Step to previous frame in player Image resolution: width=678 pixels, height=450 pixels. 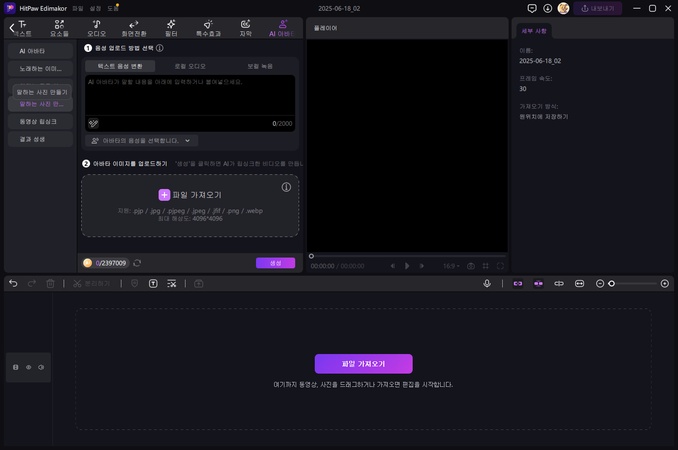[x=393, y=266]
